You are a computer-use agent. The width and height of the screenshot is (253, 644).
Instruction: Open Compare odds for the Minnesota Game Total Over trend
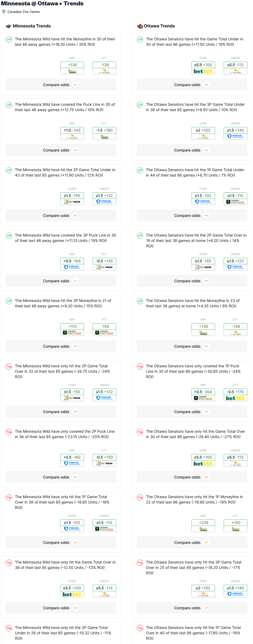(61, 608)
